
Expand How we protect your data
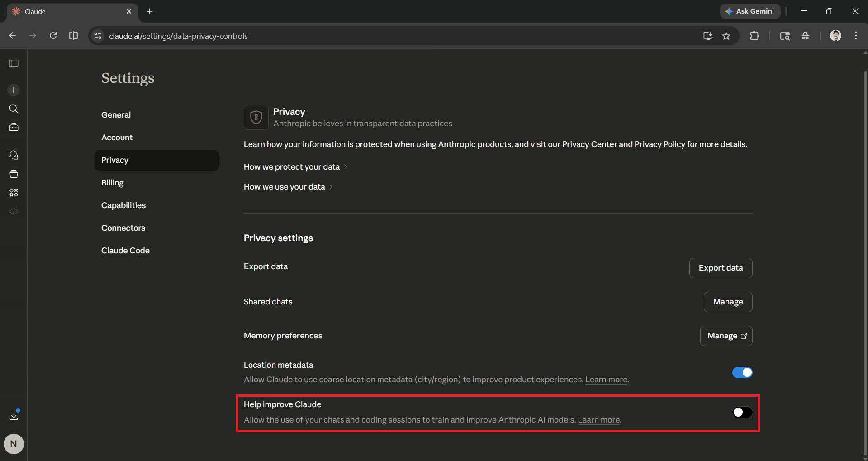(x=296, y=167)
